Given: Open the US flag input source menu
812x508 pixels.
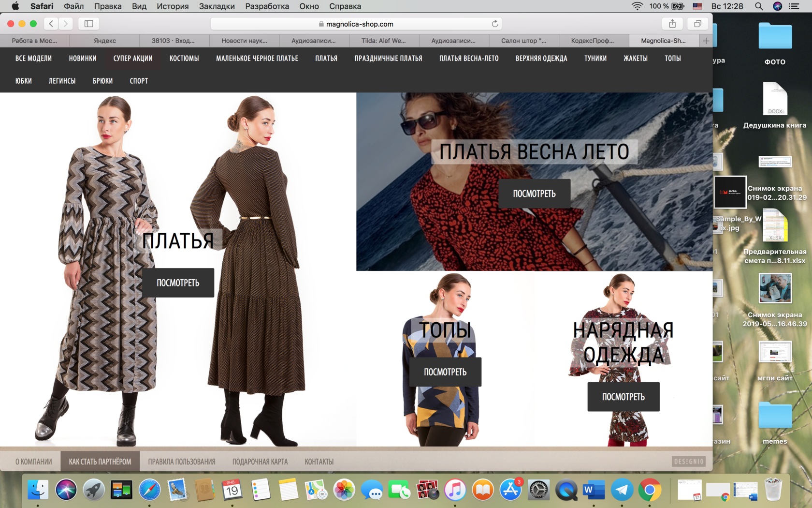Looking at the screenshot, I should coord(697,6).
